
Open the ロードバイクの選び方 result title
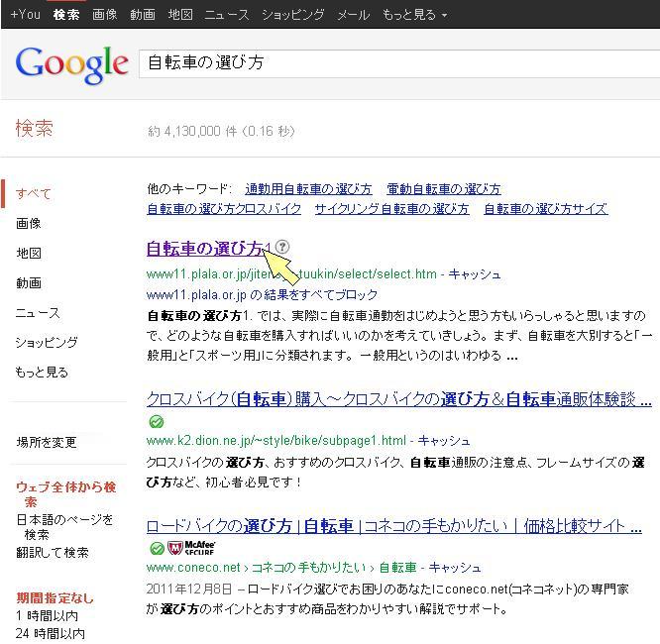[394, 526]
